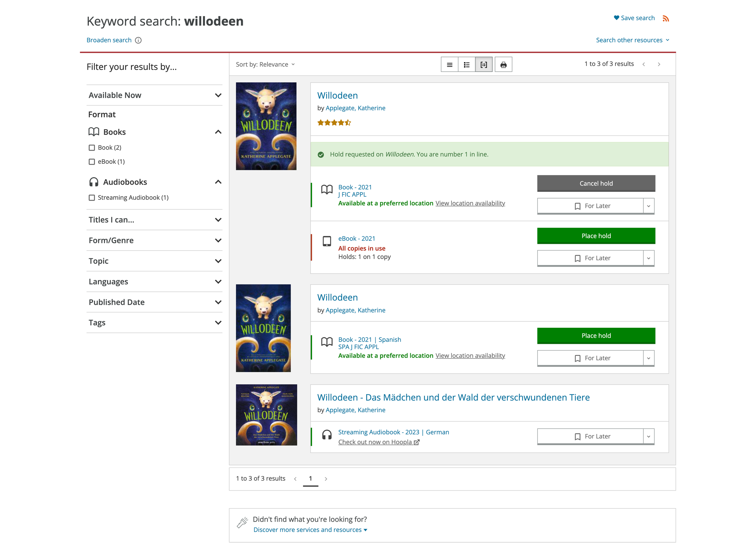Enable Streaming Audiobook (1) filter
Image resolution: width=756 pixels, height=545 pixels.
92,198
